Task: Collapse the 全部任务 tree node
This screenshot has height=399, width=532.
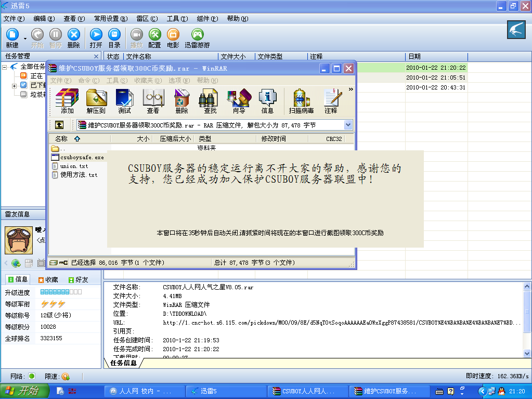Action: tap(4, 67)
